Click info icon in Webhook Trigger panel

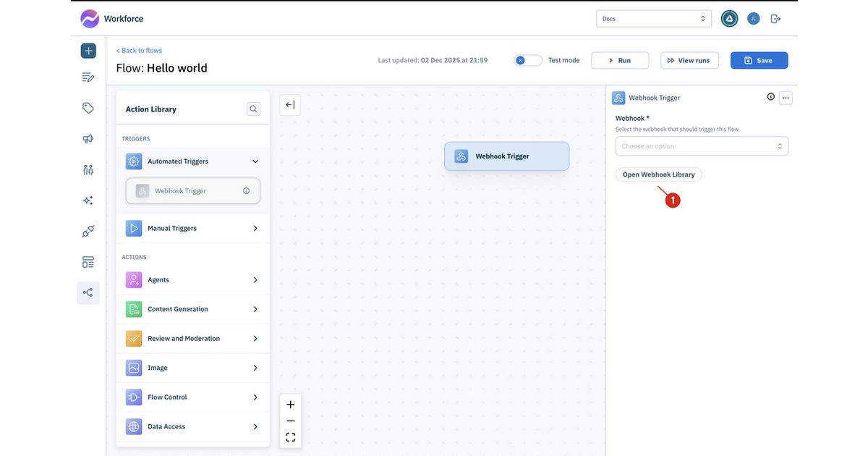pyautogui.click(x=770, y=97)
